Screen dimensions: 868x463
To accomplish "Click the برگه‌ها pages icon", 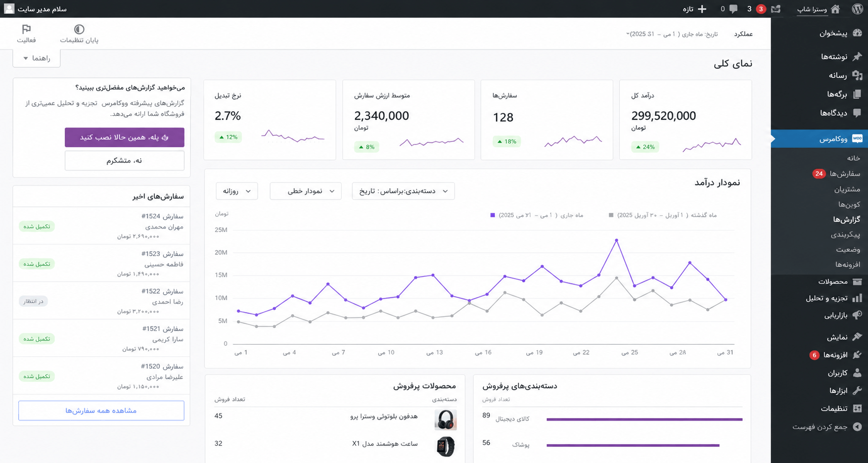I will tap(857, 94).
